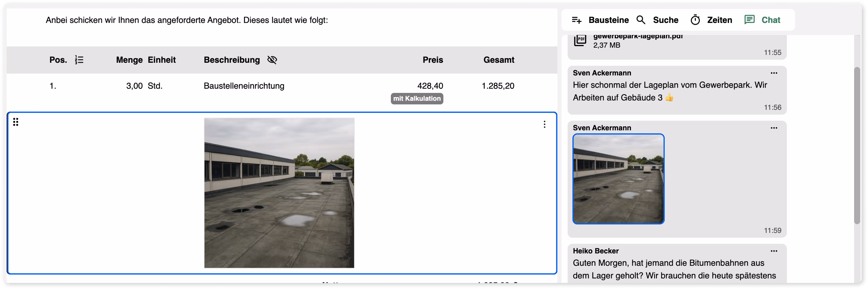
Task: Click 'Sven Ackermann' above the Lageplan message
Action: [x=602, y=73]
